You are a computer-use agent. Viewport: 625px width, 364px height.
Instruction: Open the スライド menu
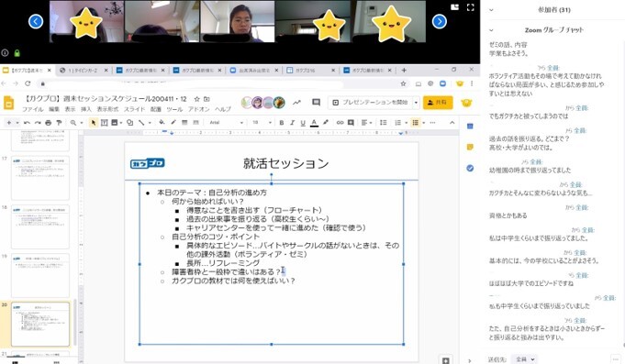click(134, 109)
